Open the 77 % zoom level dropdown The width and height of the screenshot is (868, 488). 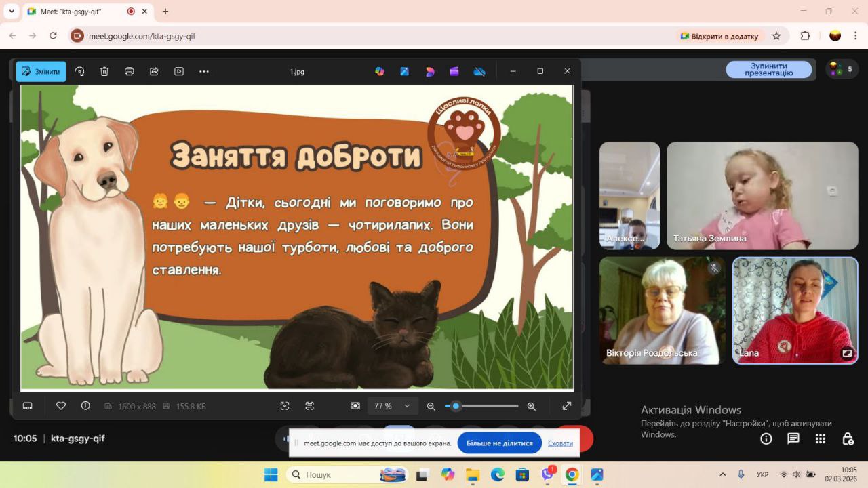393,406
